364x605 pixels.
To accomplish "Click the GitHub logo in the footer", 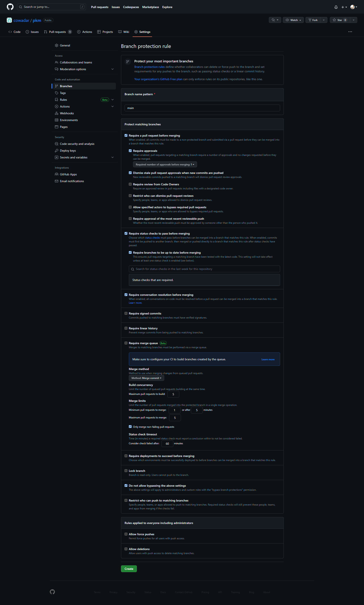I will 52,592.
